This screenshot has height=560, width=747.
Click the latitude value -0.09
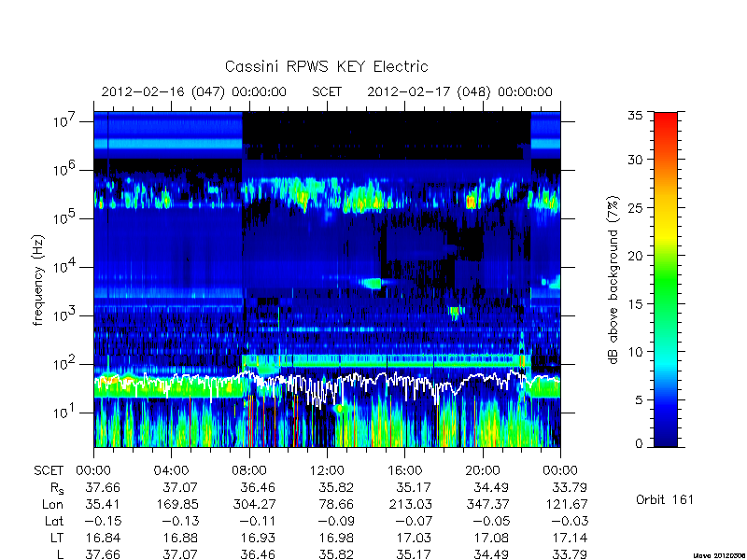335,522
